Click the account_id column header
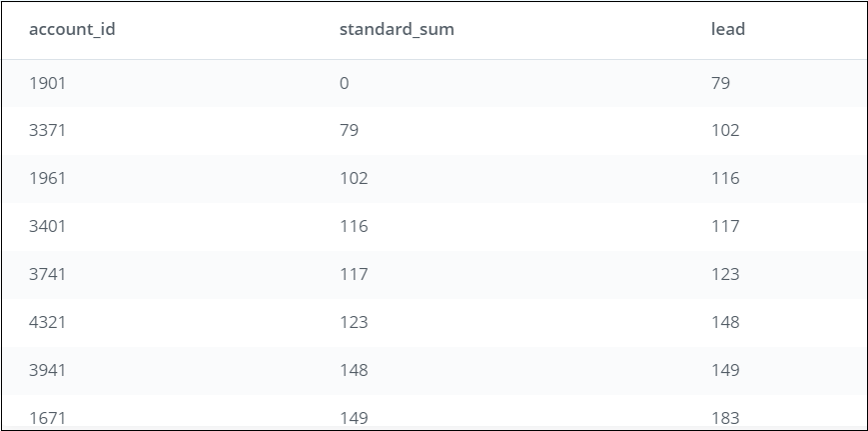Viewport: 868px width, 431px height. [72, 29]
